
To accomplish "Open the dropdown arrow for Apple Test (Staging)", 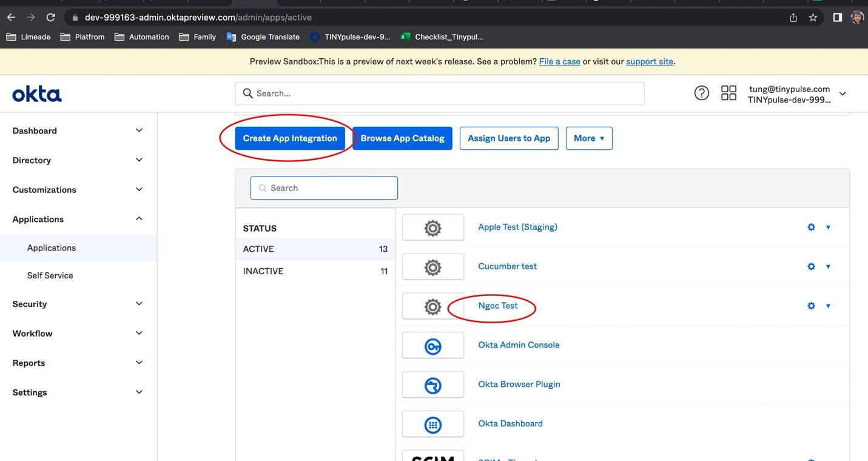I will click(x=828, y=227).
